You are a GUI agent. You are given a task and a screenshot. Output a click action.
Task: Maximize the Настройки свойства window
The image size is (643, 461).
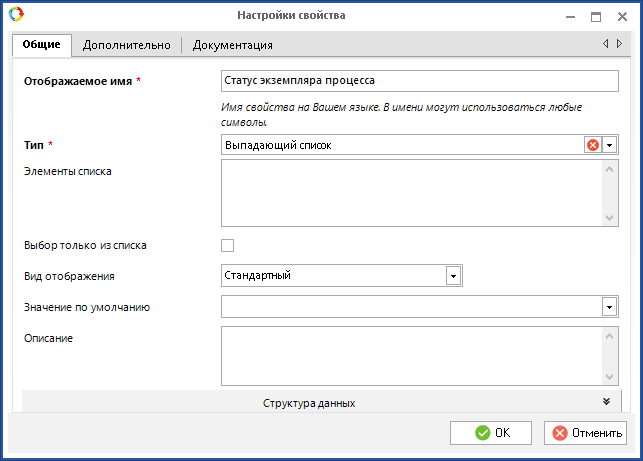[596, 16]
